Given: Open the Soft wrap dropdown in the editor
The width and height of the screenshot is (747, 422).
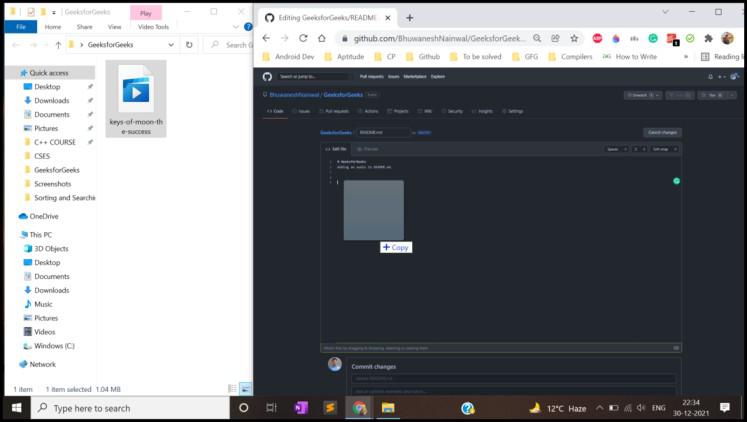Looking at the screenshot, I should coord(665,149).
